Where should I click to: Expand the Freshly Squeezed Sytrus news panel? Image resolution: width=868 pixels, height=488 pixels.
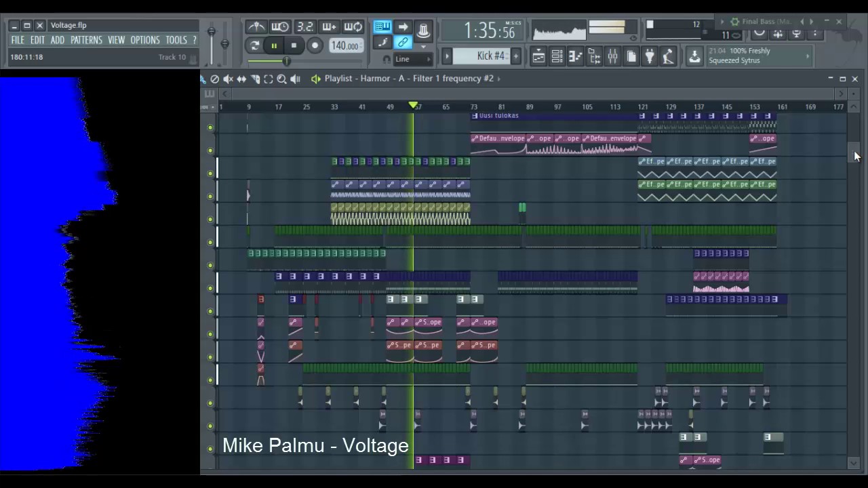(808, 56)
